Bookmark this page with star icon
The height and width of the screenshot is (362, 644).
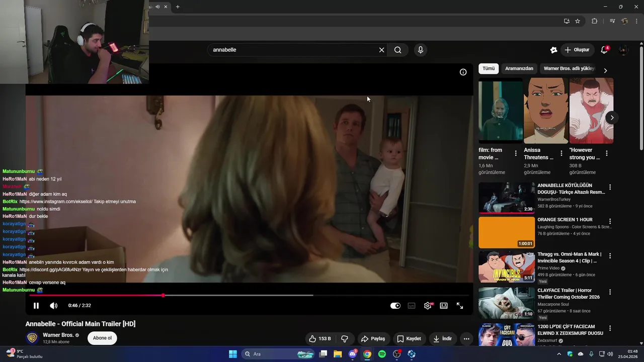578,21
